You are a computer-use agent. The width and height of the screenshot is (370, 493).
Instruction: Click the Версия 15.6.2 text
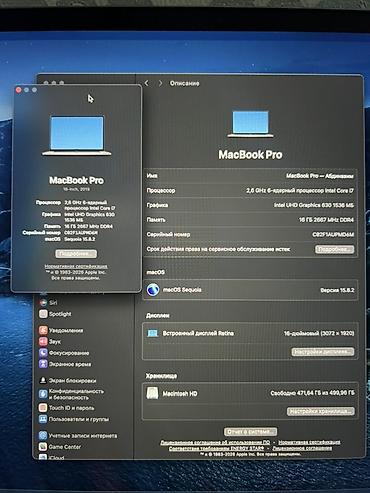pos(337,290)
